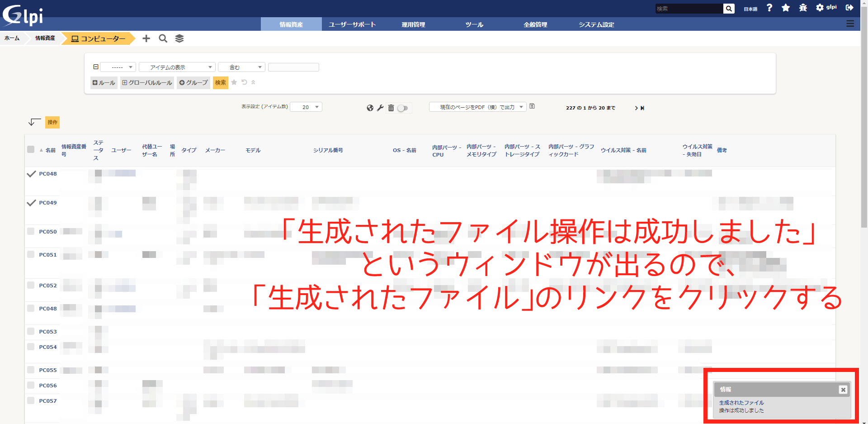Open the 含む search operator dropdown
This screenshot has width=868, height=424.
(241, 67)
